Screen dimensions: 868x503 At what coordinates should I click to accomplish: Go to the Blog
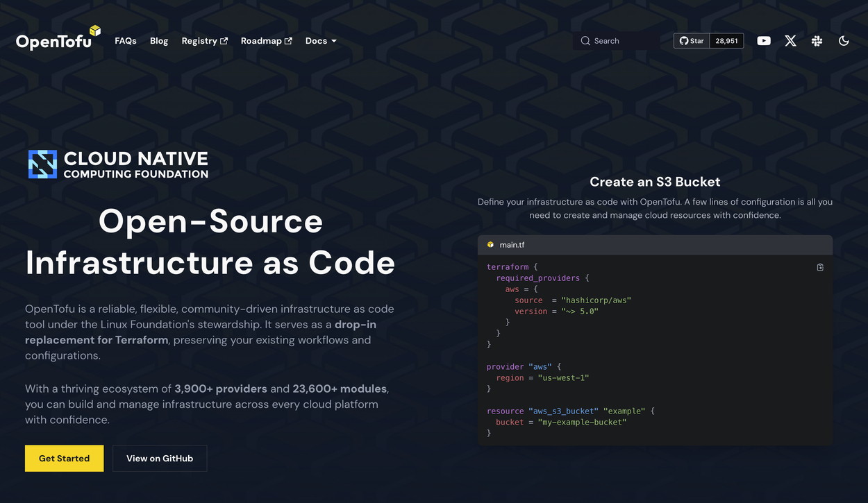[159, 41]
